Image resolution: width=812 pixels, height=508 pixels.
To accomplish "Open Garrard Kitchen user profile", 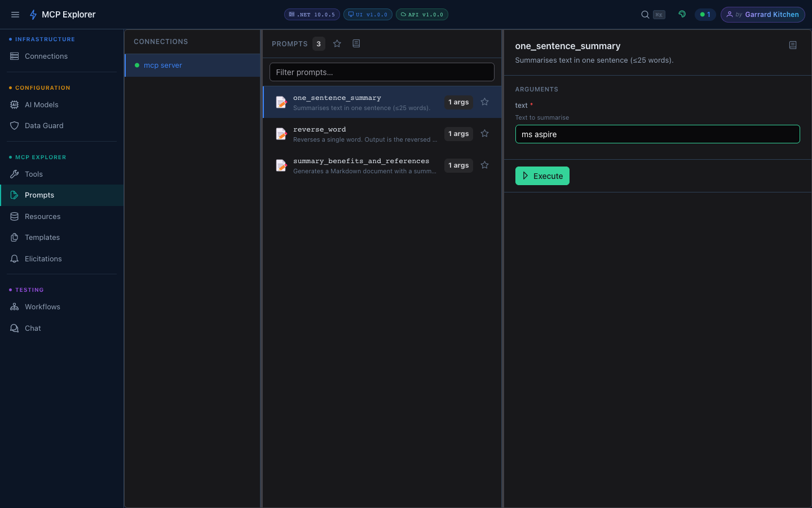I will click(x=762, y=15).
